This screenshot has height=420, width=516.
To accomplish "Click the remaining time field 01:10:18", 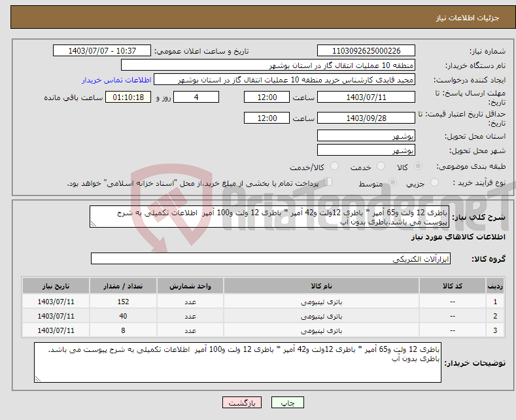I will [128, 97].
